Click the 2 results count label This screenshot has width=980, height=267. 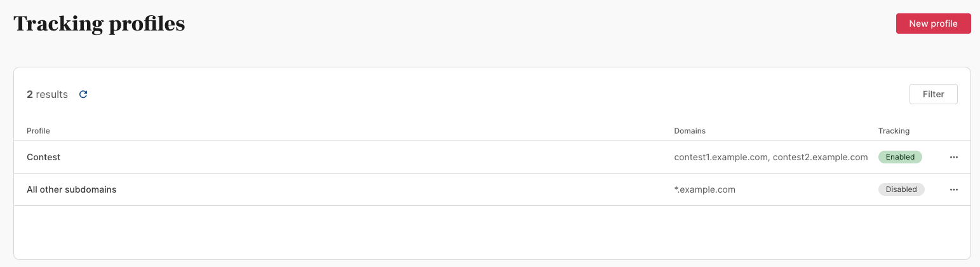pos(47,94)
